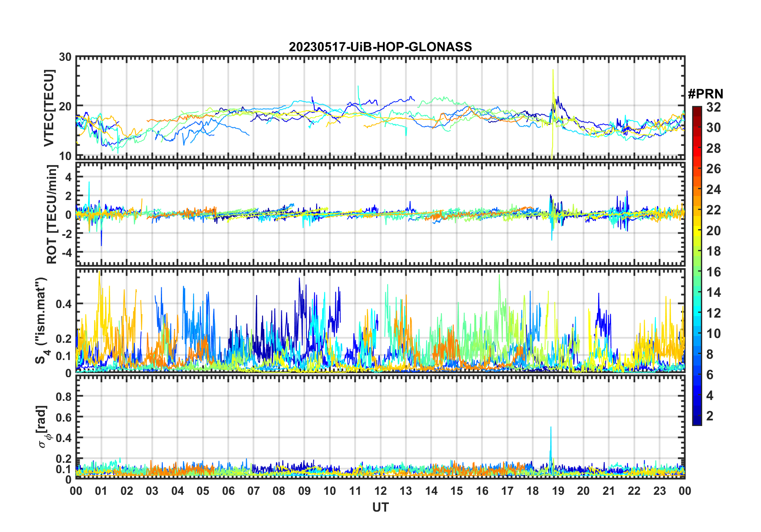The image size is (761, 532).
Task: Click x-axis tick label 23
Action: point(660,491)
